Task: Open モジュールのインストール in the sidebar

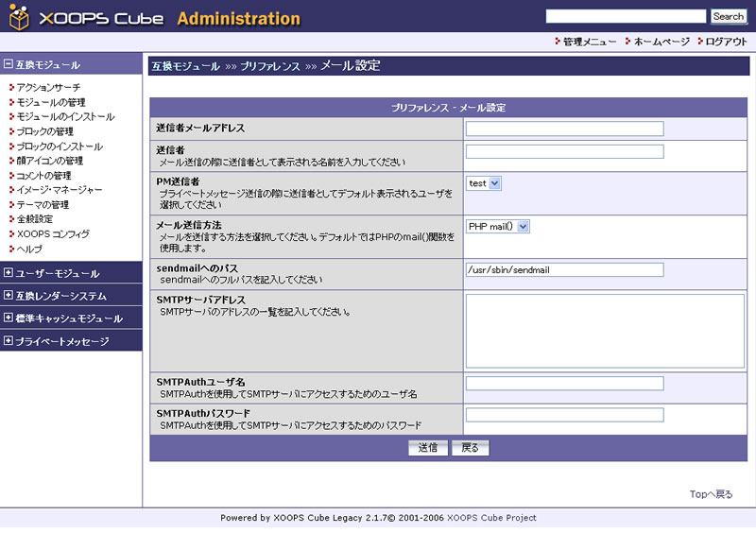Action: (65, 117)
